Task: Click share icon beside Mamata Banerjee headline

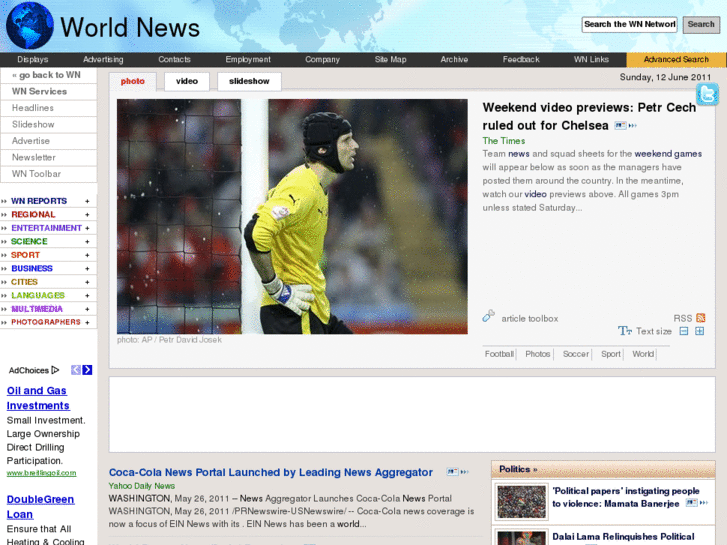Action: click(x=697, y=503)
